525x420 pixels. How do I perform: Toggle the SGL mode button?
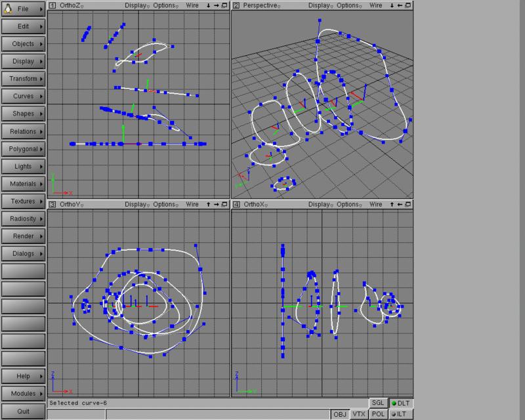pyautogui.click(x=378, y=403)
